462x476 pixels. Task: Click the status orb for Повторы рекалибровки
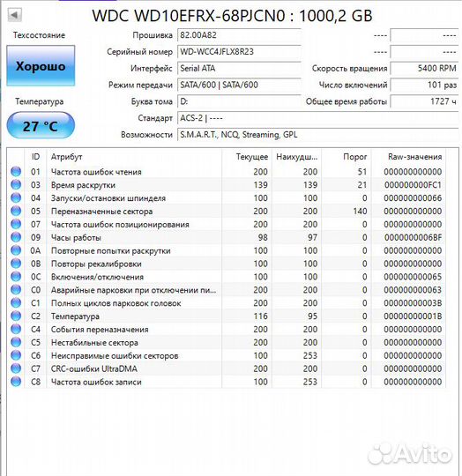16,264
